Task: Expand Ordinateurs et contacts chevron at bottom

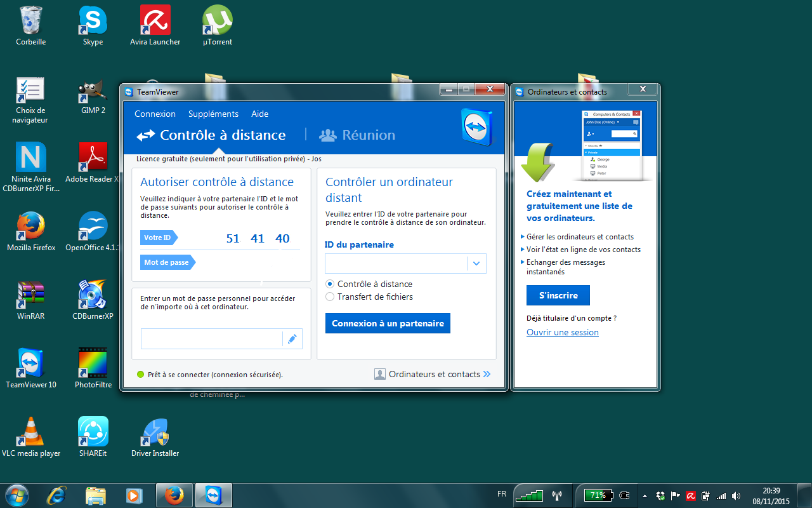Action: click(x=487, y=374)
